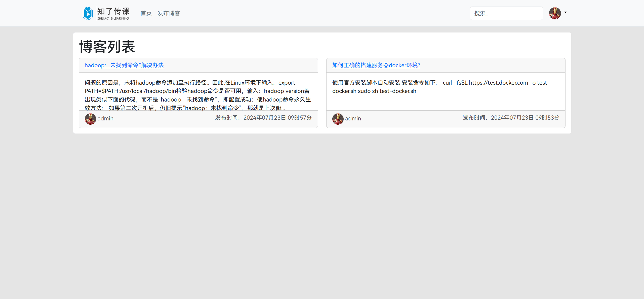This screenshot has width=644, height=299.
Task: Click the user avatar in the navbar
Action: [555, 13]
